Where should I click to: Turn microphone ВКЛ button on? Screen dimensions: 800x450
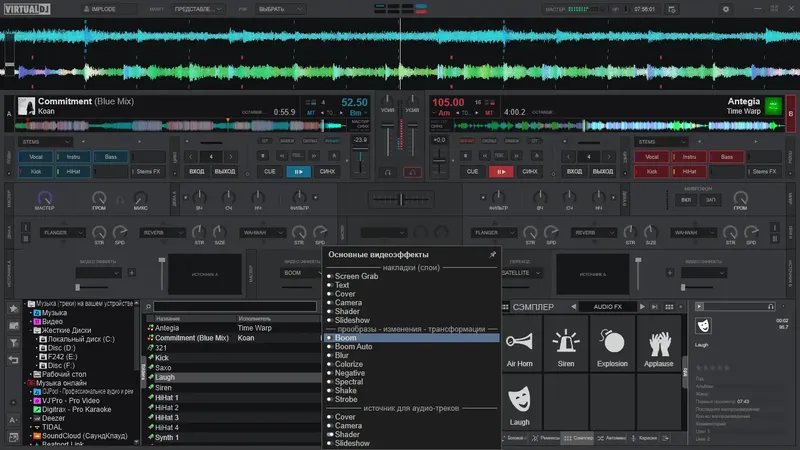(686, 200)
